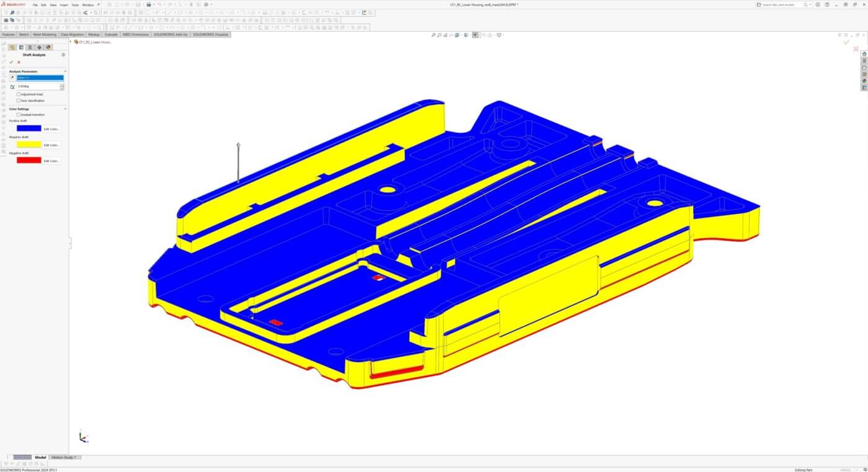Collapse the Color Settings section
The image size is (868, 472).
[65, 109]
